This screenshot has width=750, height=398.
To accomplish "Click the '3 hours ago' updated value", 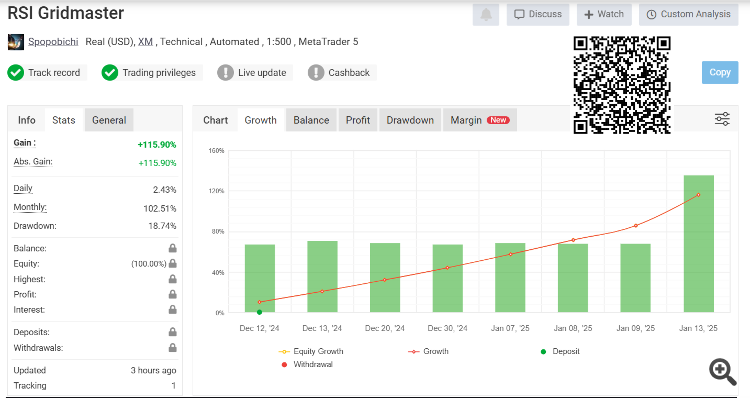I will pyautogui.click(x=154, y=370).
